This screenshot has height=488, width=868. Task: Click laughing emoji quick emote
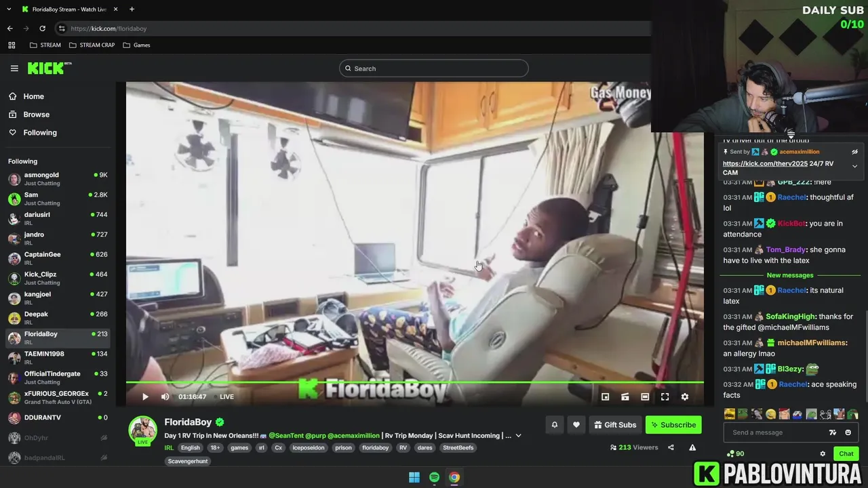coord(771,413)
